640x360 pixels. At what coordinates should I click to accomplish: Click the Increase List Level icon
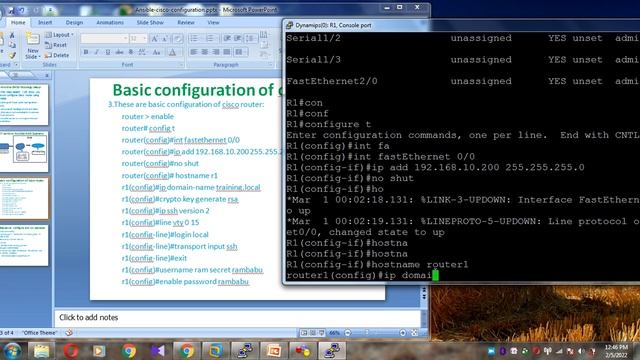[238, 39]
